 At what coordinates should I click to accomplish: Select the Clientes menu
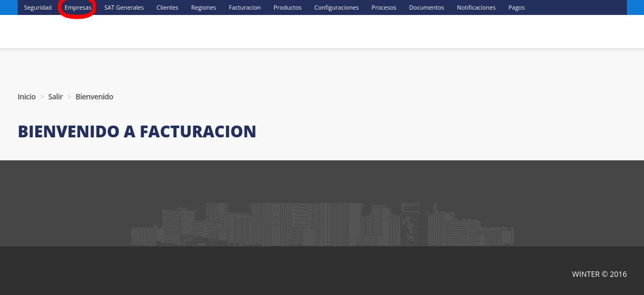coord(167,7)
